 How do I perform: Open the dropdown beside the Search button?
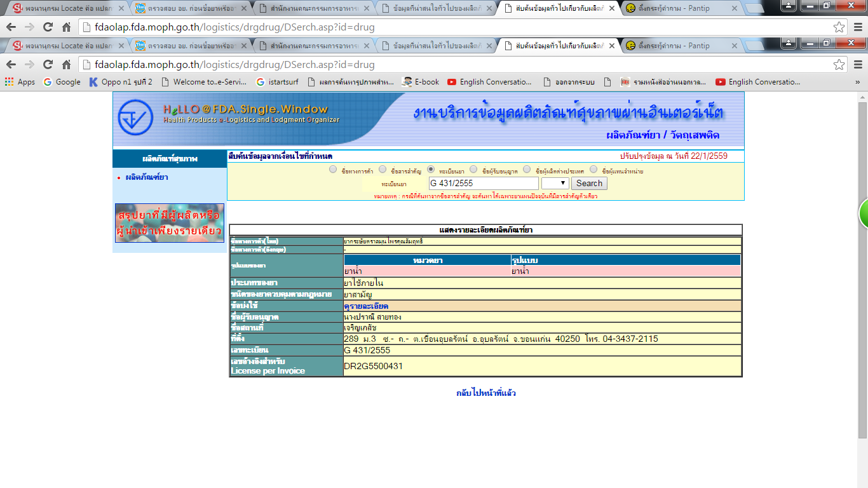(x=555, y=183)
